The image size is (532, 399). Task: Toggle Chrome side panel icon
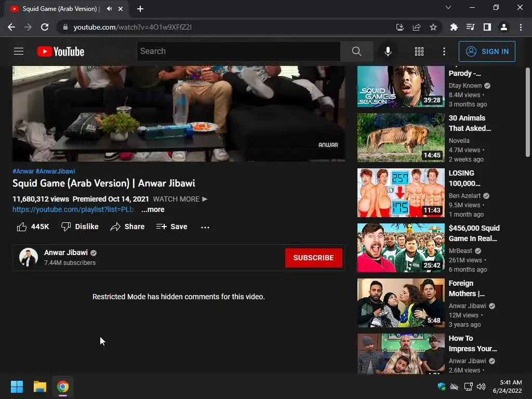[x=487, y=27]
